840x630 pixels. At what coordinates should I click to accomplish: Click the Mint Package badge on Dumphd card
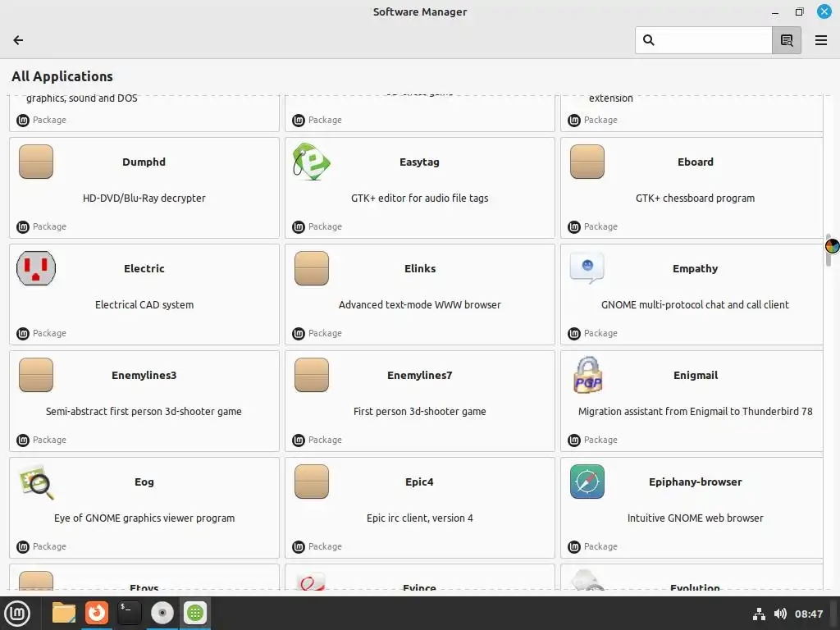pyautogui.click(x=41, y=226)
